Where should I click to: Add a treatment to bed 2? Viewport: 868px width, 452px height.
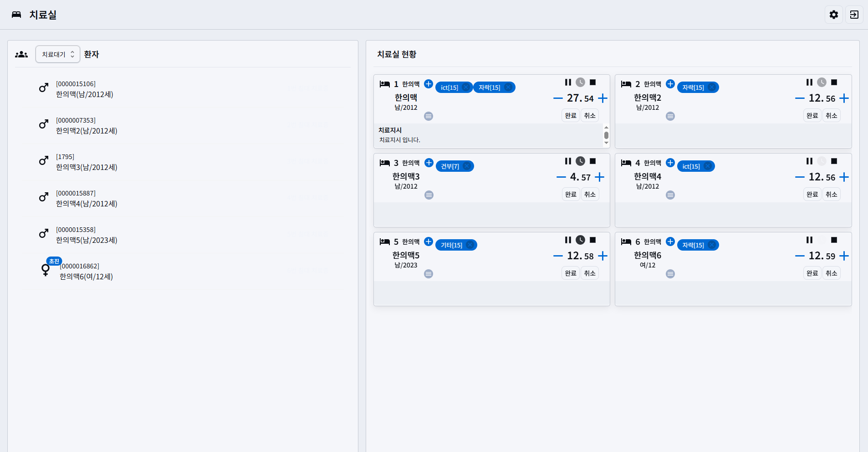670,84
